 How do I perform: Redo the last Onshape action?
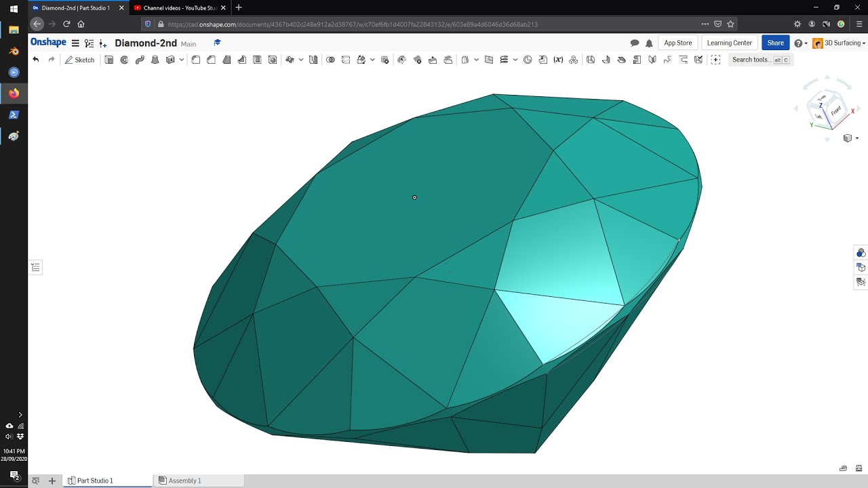click(x=51, y=60)
